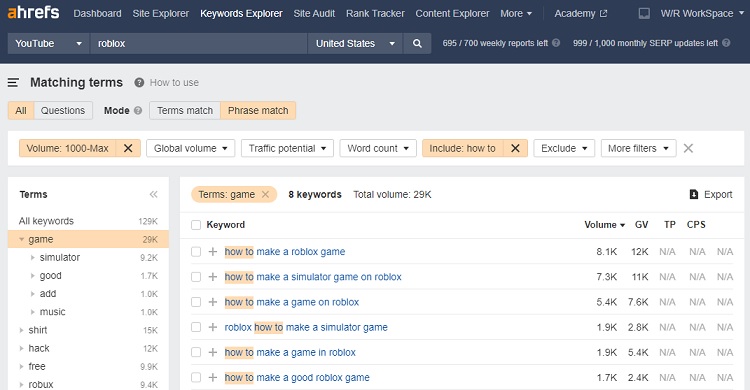Open the More filters dropdown
750x390 pixels.
[639, 148]
